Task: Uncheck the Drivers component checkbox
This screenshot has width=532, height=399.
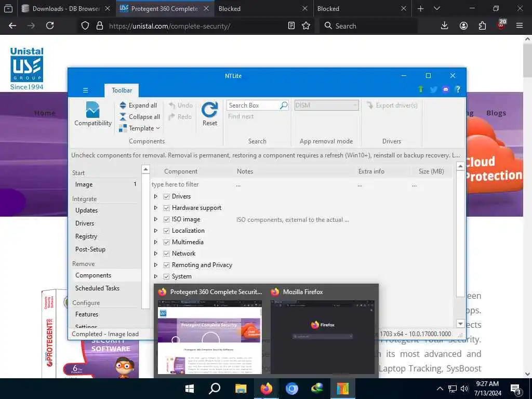Action: click(167, 196)
